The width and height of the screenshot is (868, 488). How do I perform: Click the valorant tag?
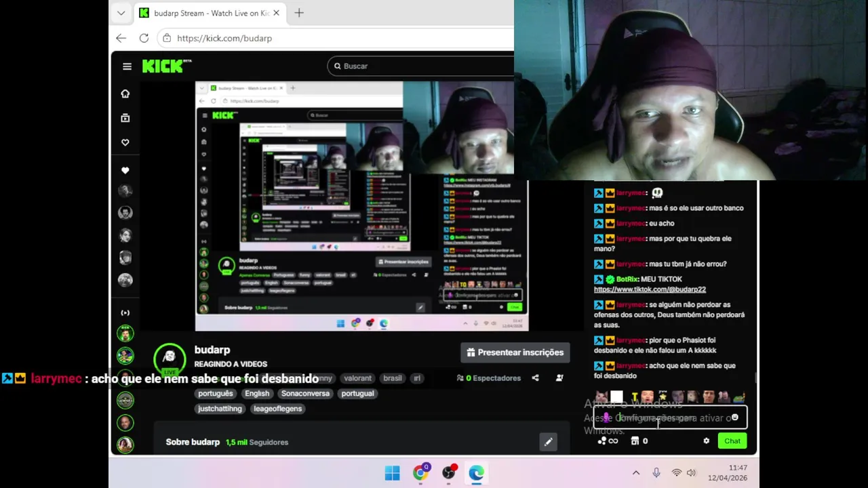pyautogui.click(x=357, y=378)
